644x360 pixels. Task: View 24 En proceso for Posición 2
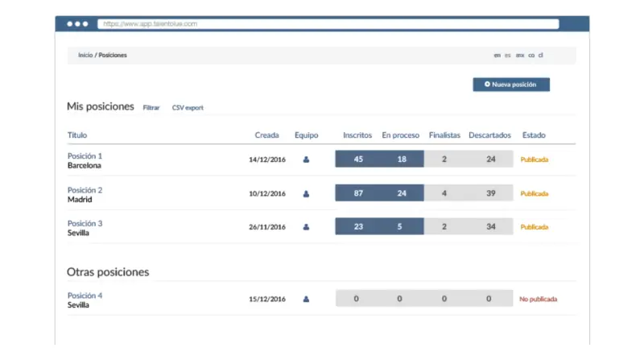(402, 193)
